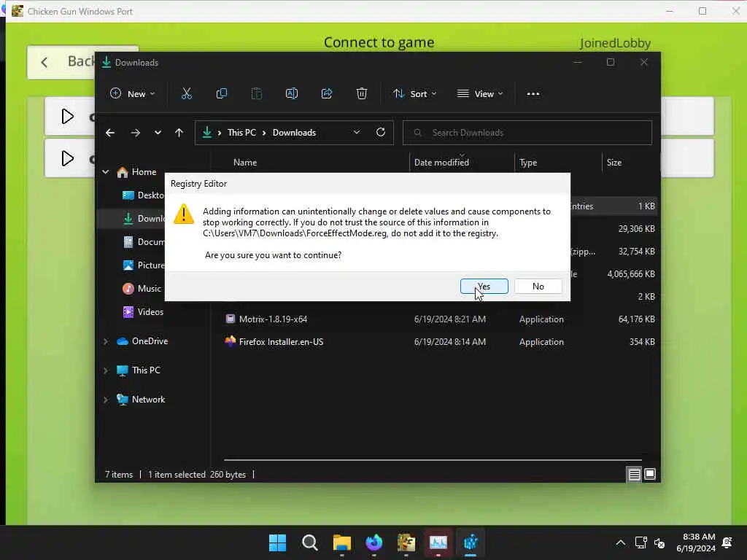The width and height of the screenshot is (747, 560).
Task: Open muted volume tray icon
Action: tap(659, 542)
